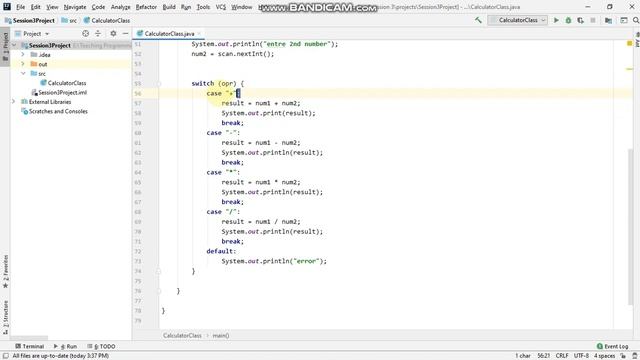Click the grayed-out stop button
This screenshot has width=640, height=360.
click(x=593, y=20)
